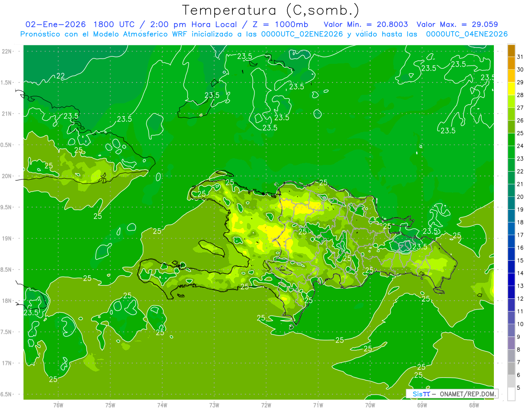Image resolution: width=532 pixels, height=411 pixels.
Task: Click the legend value '23'
Action: point(520,159)
